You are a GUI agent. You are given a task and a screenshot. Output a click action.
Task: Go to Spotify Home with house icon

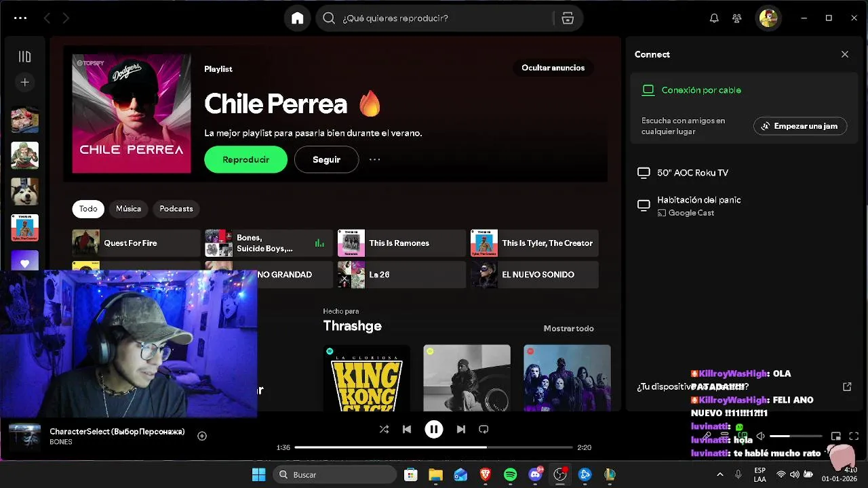[x=297, y=18]
